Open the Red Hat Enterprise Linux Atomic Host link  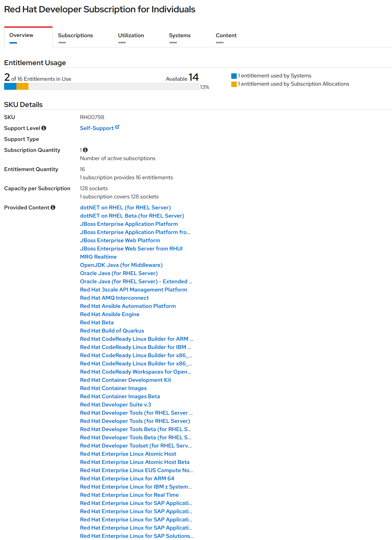pos(128,454)
